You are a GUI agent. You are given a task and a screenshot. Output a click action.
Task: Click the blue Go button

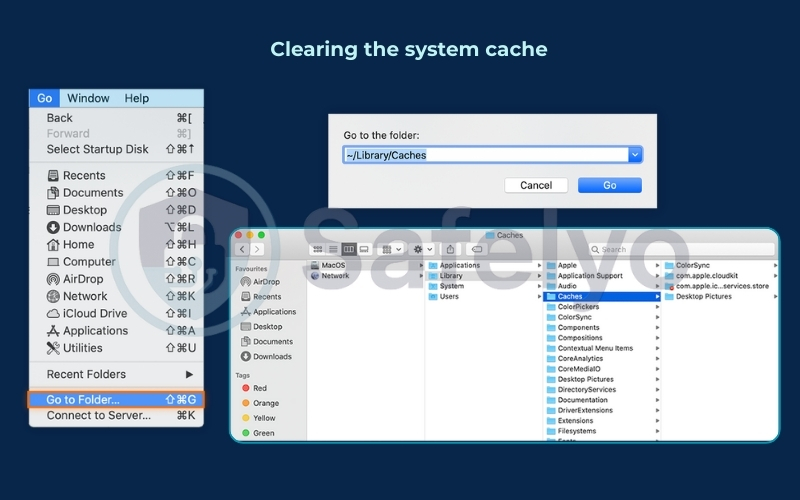610,185
